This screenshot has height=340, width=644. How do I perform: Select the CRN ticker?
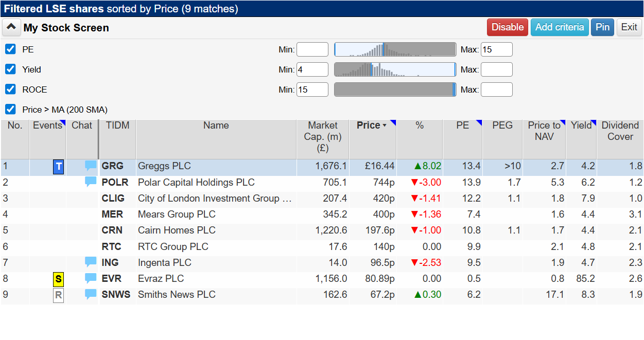pyautogui.click(x=112, y=230)
